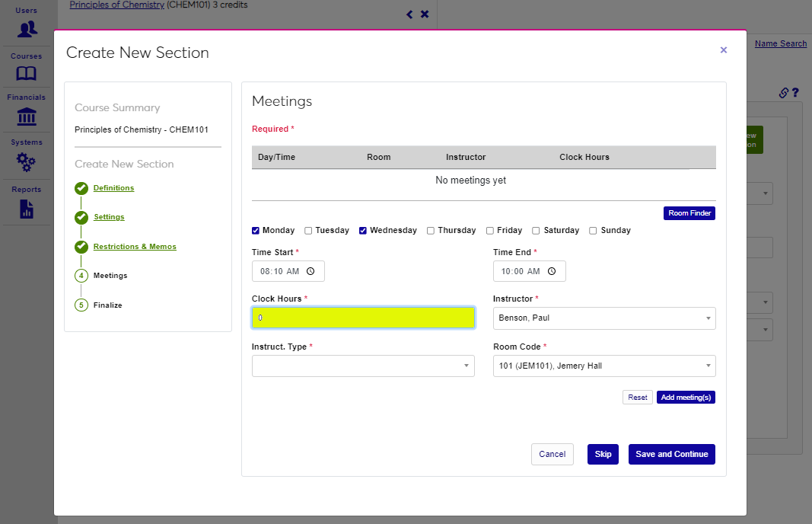Open the Restrictions & Memos step
Image resolution: width=812 pixels, height=524 pixels.
135,247
